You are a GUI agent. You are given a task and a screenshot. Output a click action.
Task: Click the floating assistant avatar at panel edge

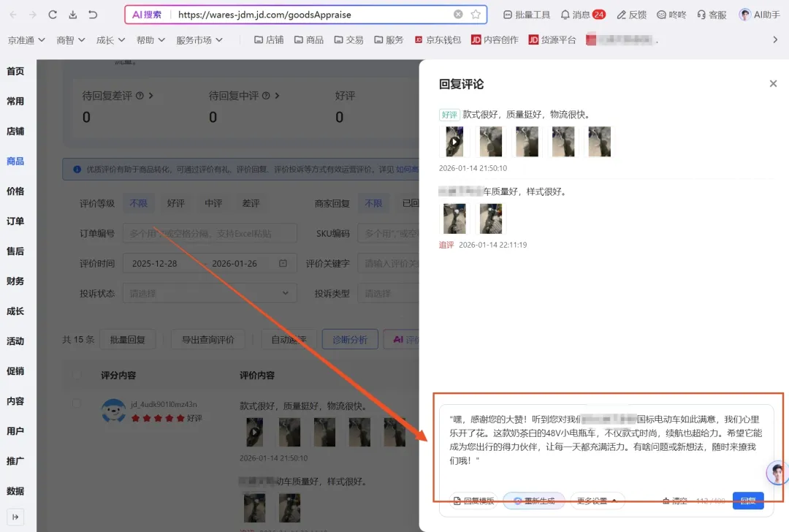pyautogui.click(x=777, y=473)
